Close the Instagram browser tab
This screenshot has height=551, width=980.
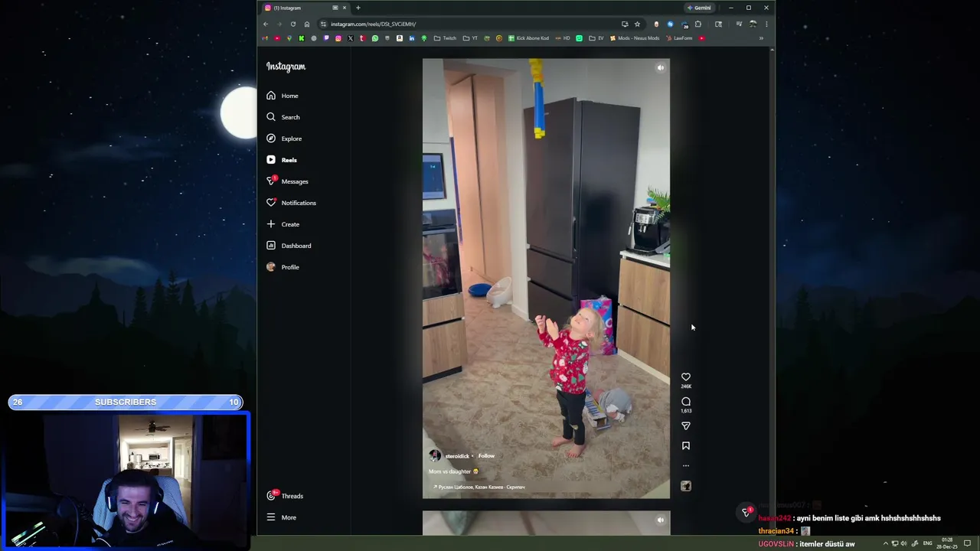[x=345, y=8]
